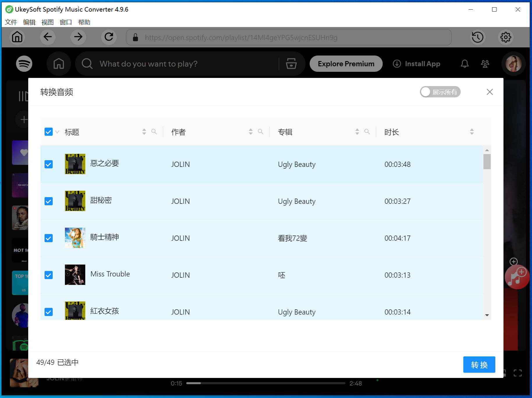This screenshot has height=398, width=532.
Task: Click the 49/49 已选中 status text
Action: tap(57, 362)
